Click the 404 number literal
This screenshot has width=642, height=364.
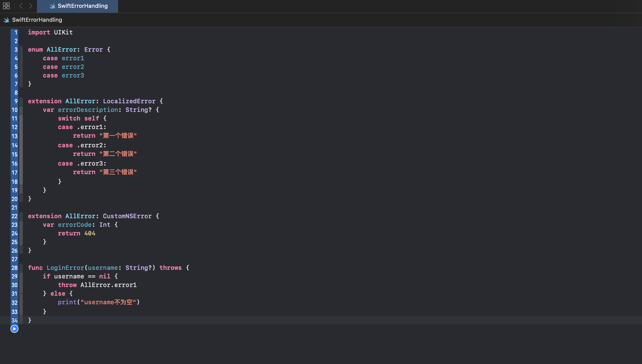pyautogui.click(x=90, y=233)
